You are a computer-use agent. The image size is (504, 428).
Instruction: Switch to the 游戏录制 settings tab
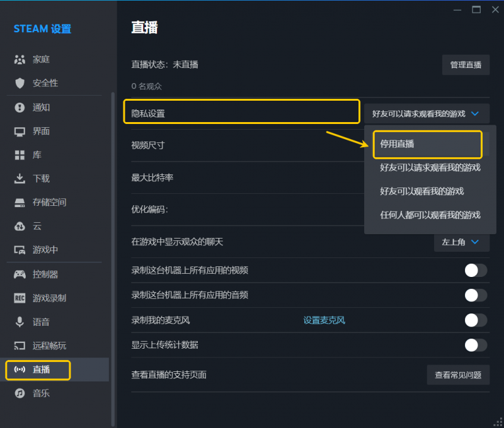(55, 298)
